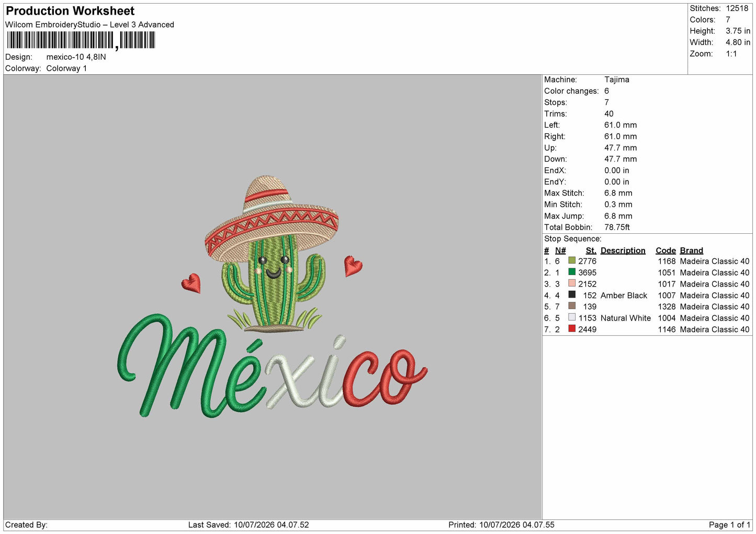
Task: Click the right red heart in design
Action: pyautogui.click(x=353, y=266)
